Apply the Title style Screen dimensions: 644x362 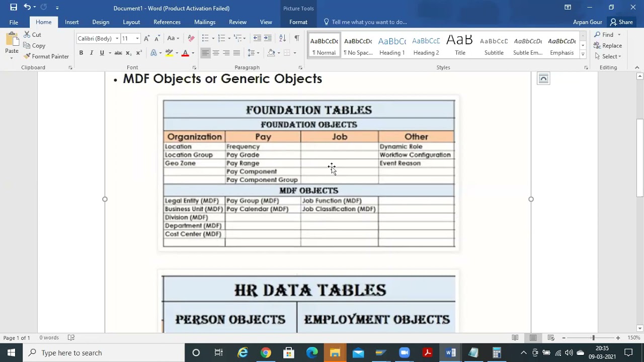click(x=460, y=45)
